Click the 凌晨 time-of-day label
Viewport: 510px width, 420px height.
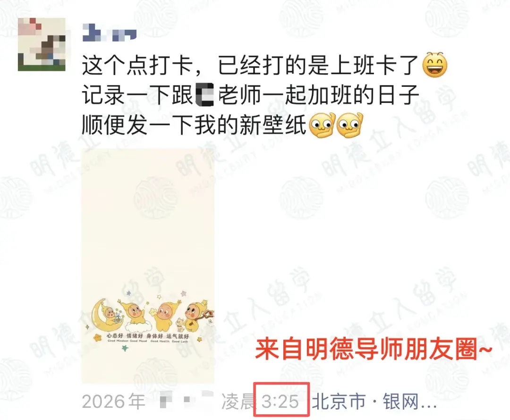[238, 402]
